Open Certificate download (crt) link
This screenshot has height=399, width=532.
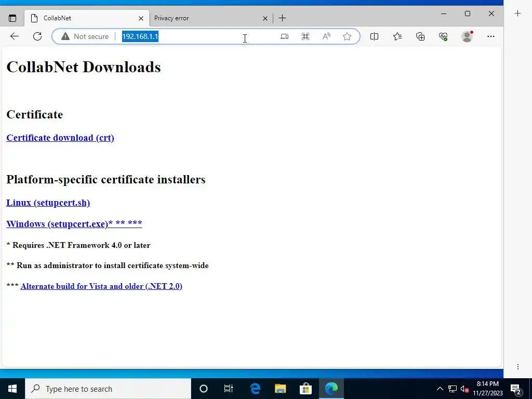(x=60, y=138)
